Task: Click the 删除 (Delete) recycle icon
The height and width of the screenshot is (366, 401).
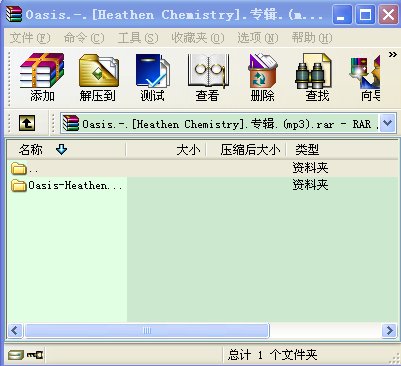Action: [263, 77]
